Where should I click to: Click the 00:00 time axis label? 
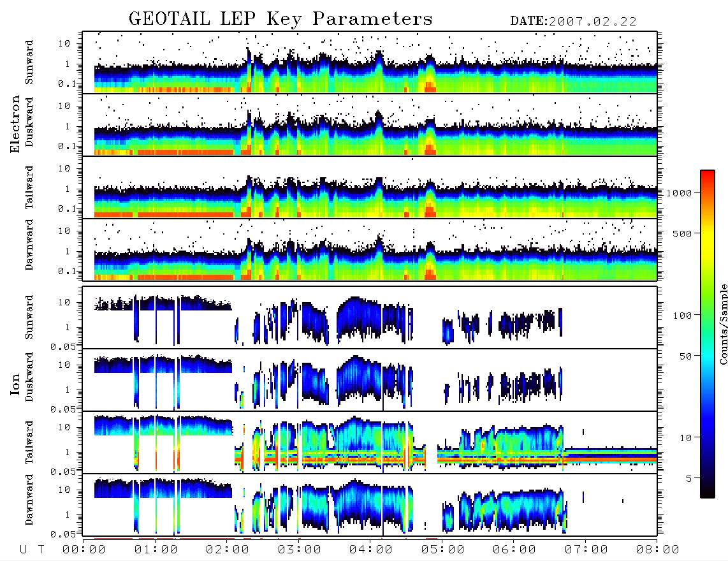[84, 550]
